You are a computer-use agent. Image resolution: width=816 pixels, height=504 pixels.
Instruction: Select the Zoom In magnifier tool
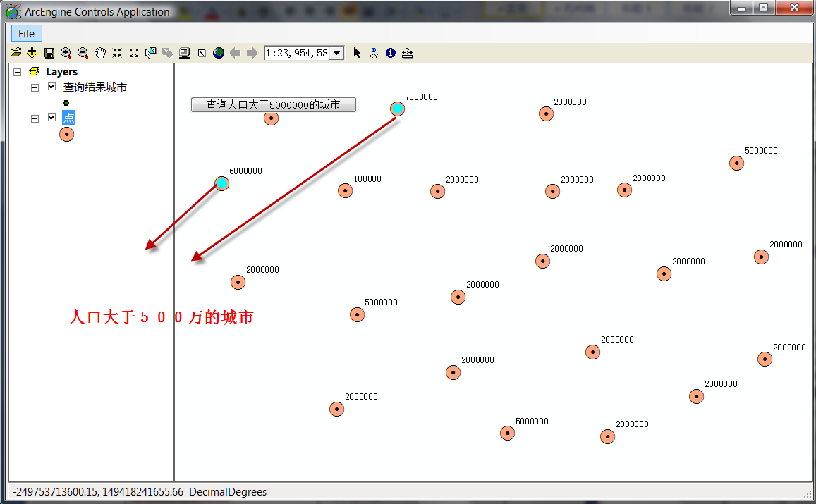click(x=66, y=53)
